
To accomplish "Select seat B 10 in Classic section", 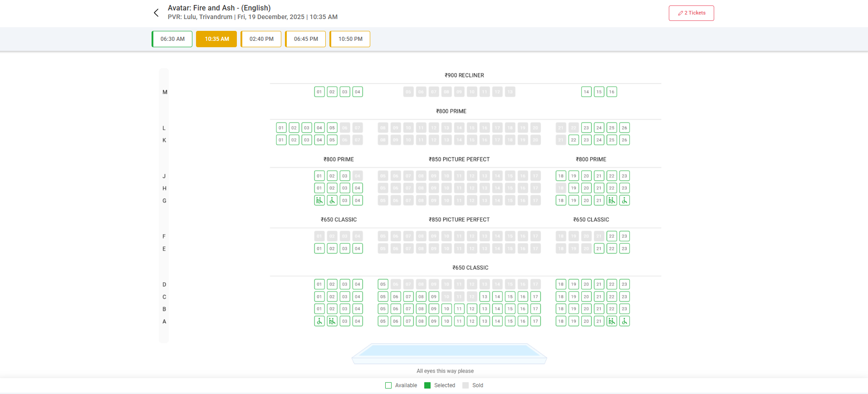I will point(446,309).
